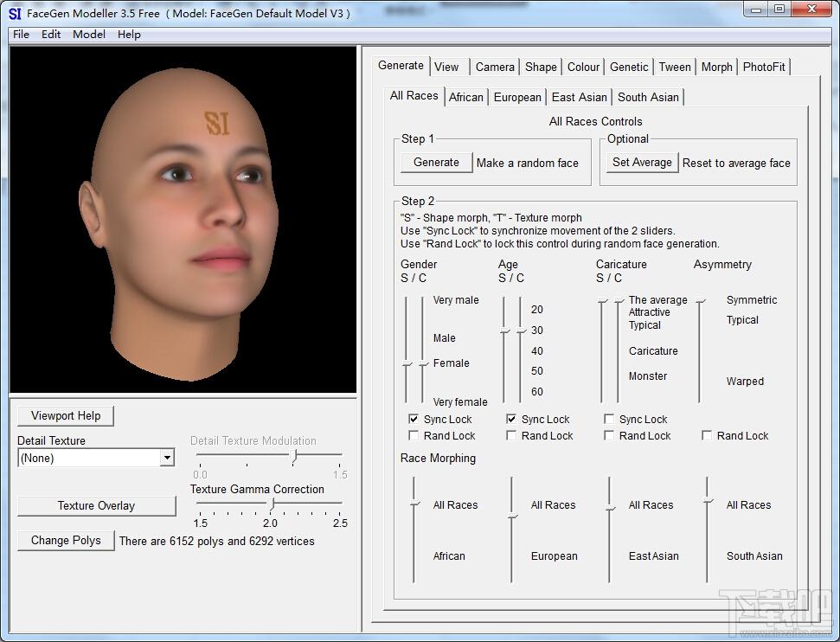Image resolution: width=840 pixels, height=642 pixels.
Task: Open the Detail Texture dropdown
Action: [167, 459]
